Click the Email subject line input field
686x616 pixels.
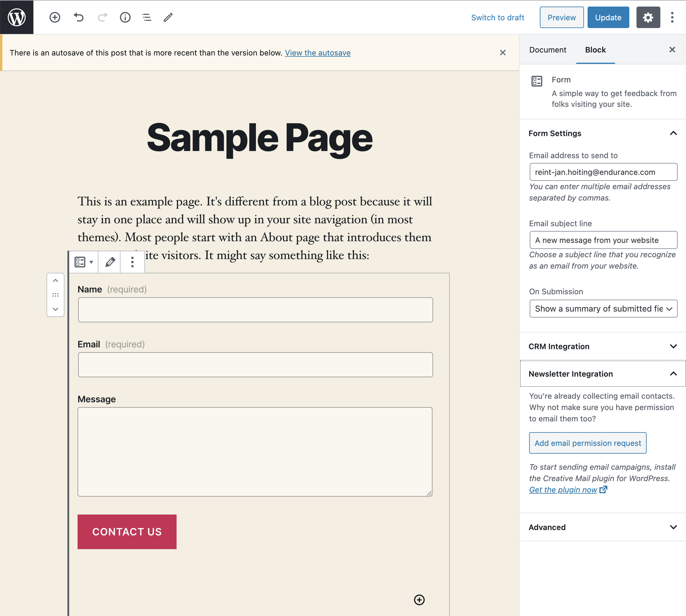[x=603, y=240]
